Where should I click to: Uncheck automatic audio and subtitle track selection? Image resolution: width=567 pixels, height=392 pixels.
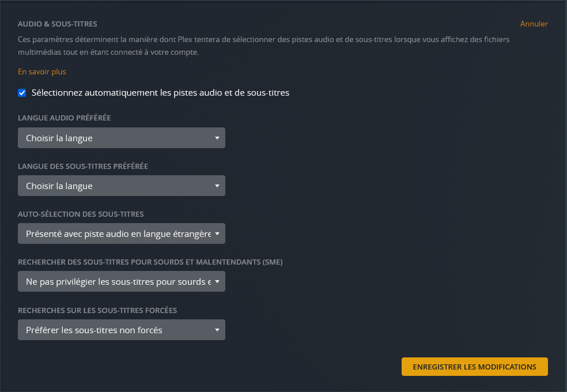click(22, 93)
